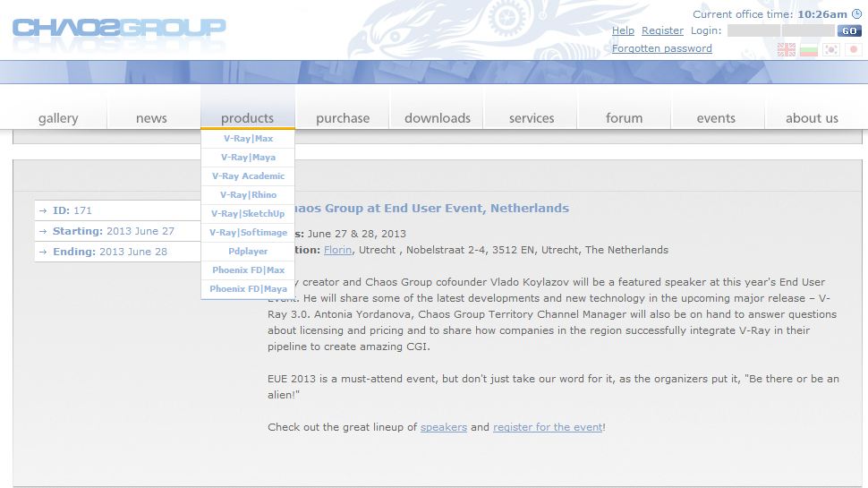Open the about us menu
Viewport: 868px width, 488px height.
(x=812, y=118)
